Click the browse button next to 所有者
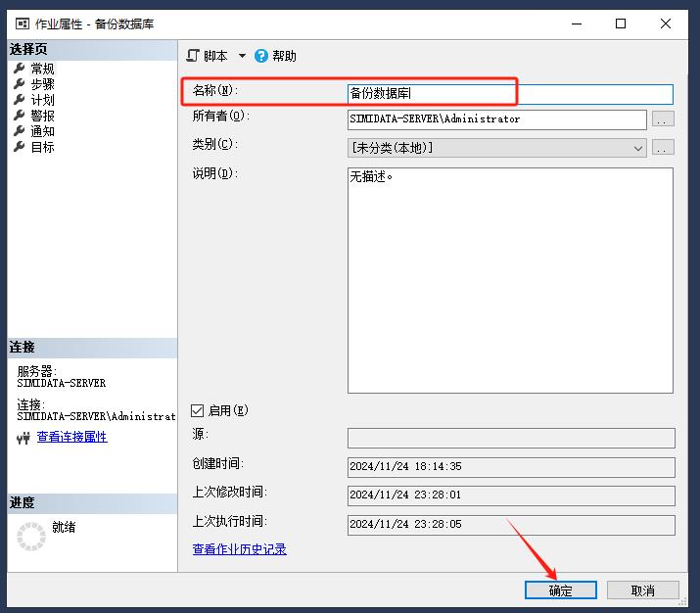The width and height of the screenshot is (700, 613). click(663, 119)
